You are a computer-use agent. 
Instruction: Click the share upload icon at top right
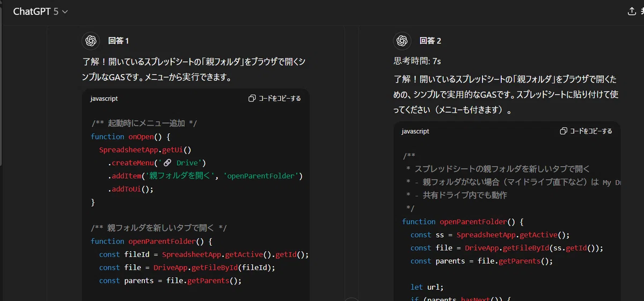pos(632,11)
